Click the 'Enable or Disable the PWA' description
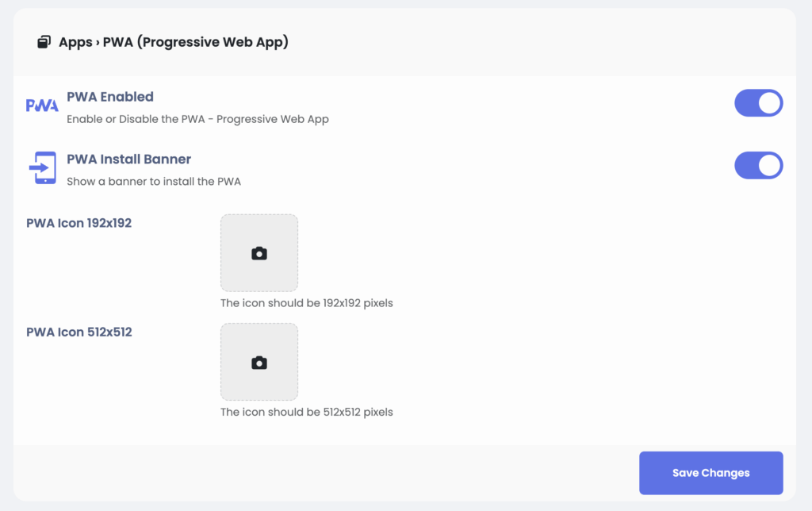The width and height of the screenshot is (812, 511). [x=197, y=119]
